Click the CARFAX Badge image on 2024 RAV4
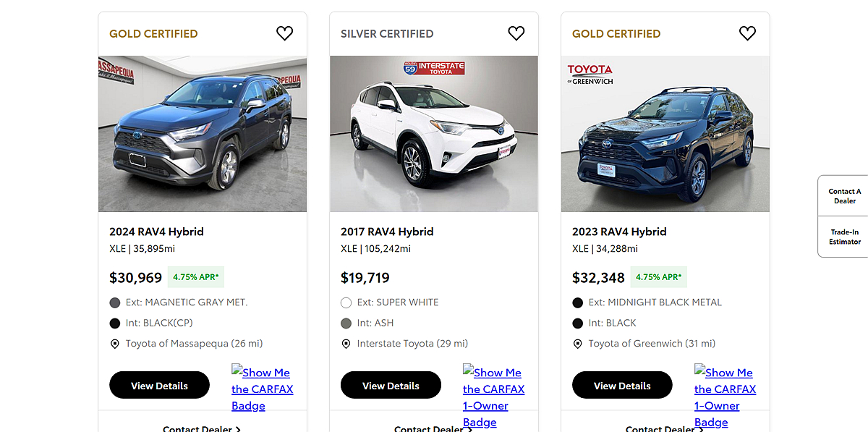868x432 pixels. pos(262,389)
